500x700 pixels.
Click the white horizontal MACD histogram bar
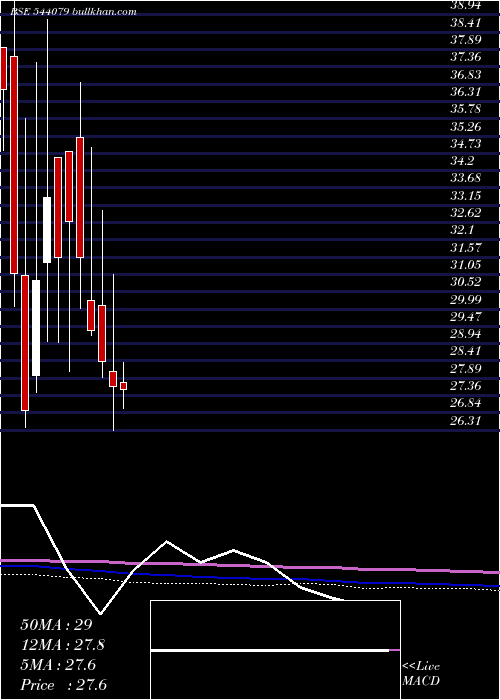(270, 651)
